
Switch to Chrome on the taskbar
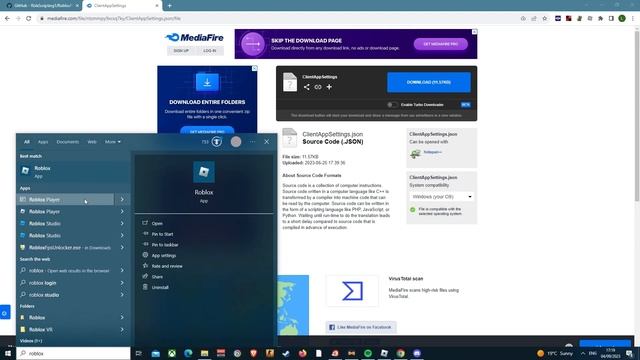tap(400, 353)
